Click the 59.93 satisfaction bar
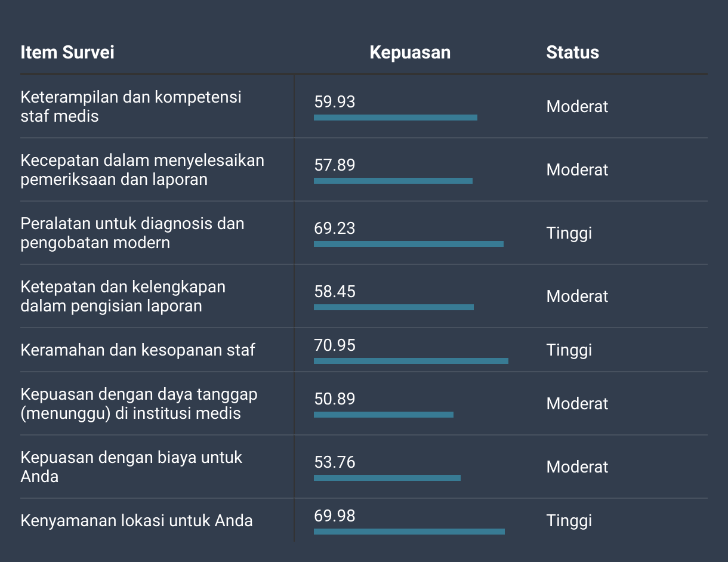The image size is (728, 562). pos(396,118)
